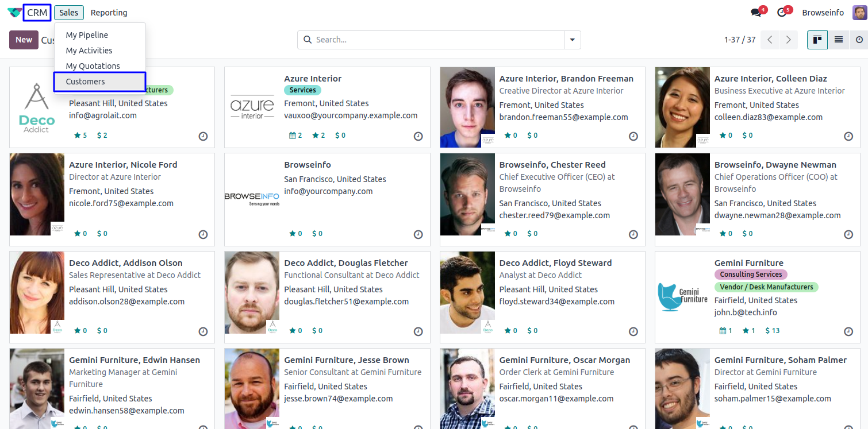Switch to List view

[838, 40]
